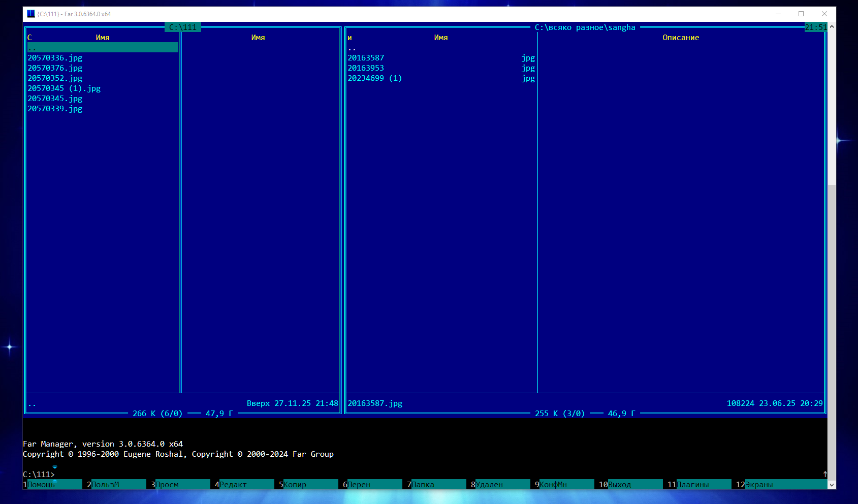Click the scrollbar up arrow
This screenshot has width=858, height=504.
point(832,26)
